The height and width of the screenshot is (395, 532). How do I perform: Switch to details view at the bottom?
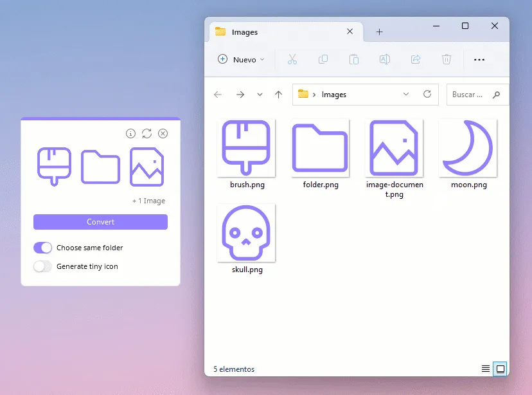pyautogui.click(x=484, y=369)
